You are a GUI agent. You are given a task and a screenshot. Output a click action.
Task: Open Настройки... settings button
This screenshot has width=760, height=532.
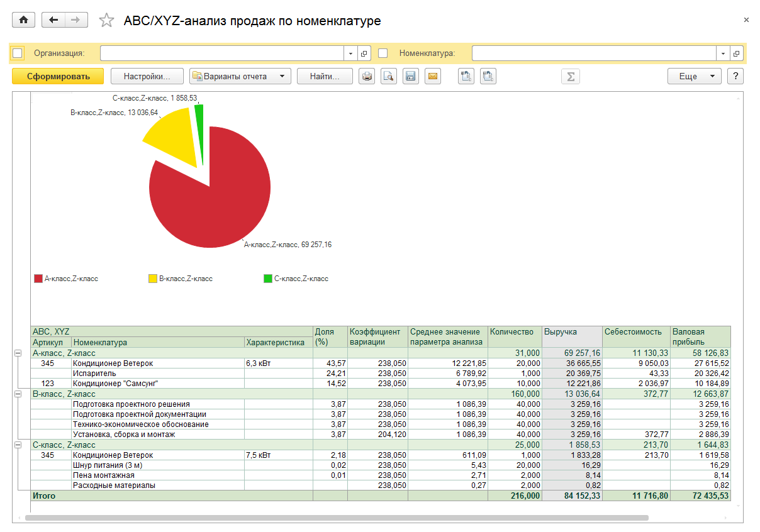tap(147, 76)
